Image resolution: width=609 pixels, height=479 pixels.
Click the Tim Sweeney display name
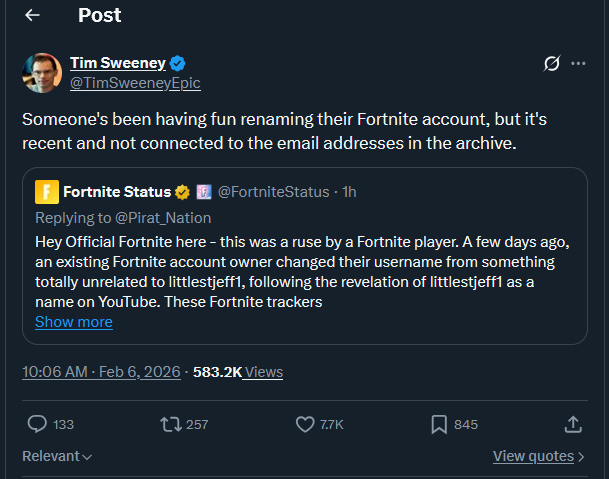point(117,63)
